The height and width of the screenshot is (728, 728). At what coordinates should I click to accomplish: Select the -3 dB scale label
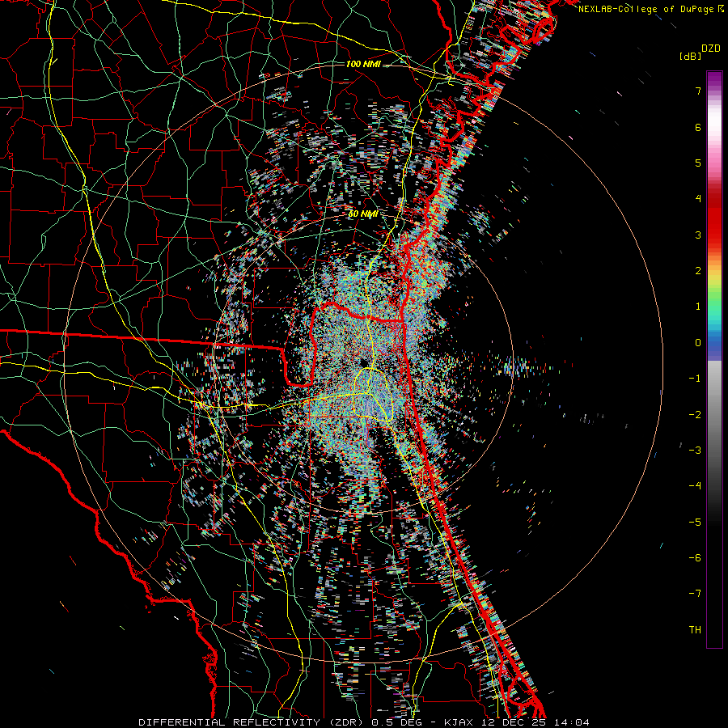(695, 451)
